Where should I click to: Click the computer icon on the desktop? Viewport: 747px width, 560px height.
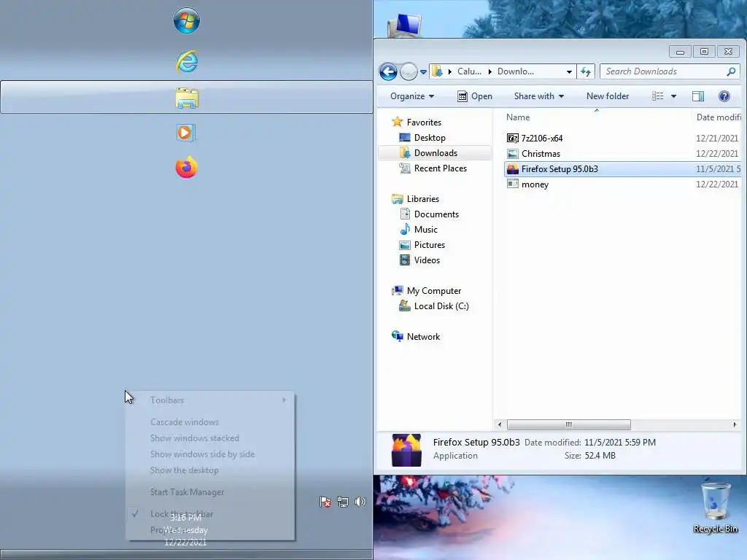coord(404,26)
